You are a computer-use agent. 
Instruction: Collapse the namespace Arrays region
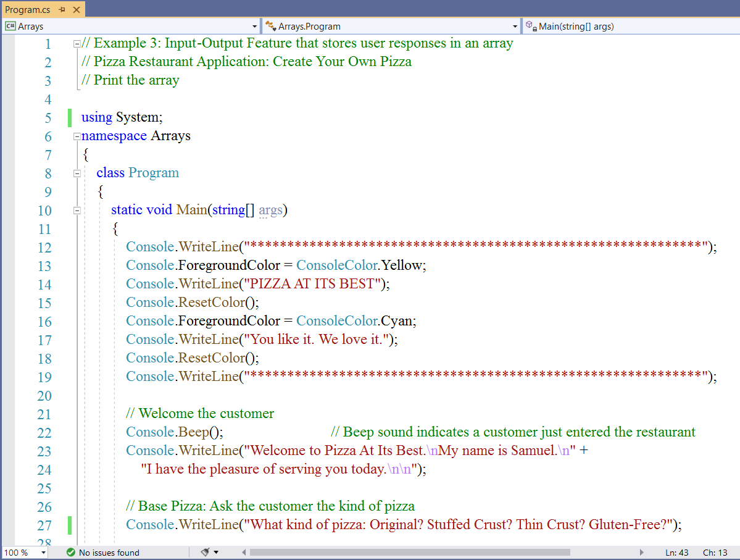pyautogui.click(x=77, y=136)
